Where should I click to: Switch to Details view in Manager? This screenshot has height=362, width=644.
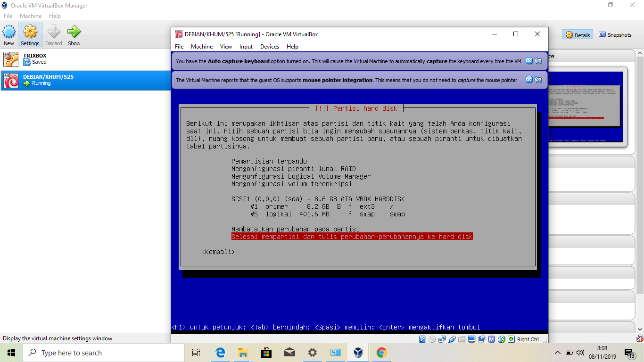point(578,35)
